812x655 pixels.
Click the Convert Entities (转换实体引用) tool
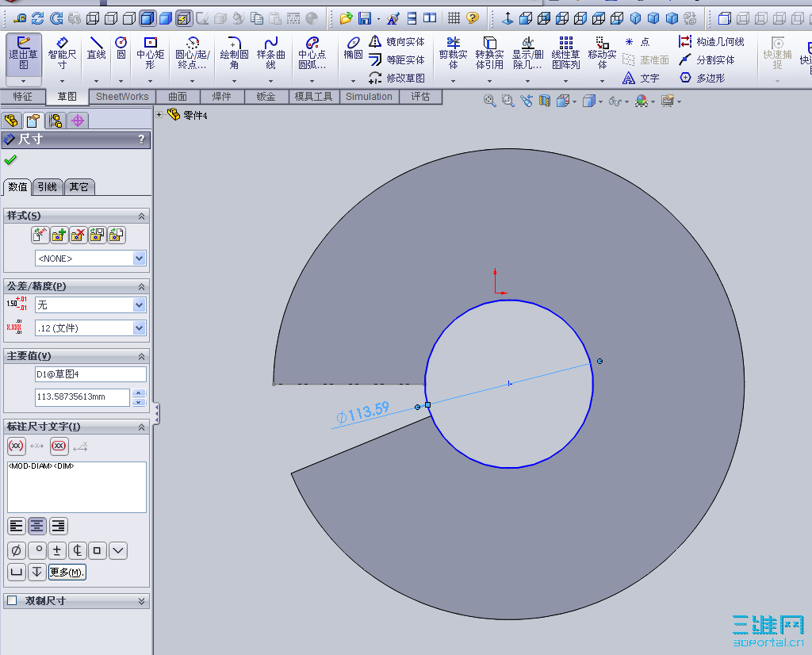coord(489,54)
